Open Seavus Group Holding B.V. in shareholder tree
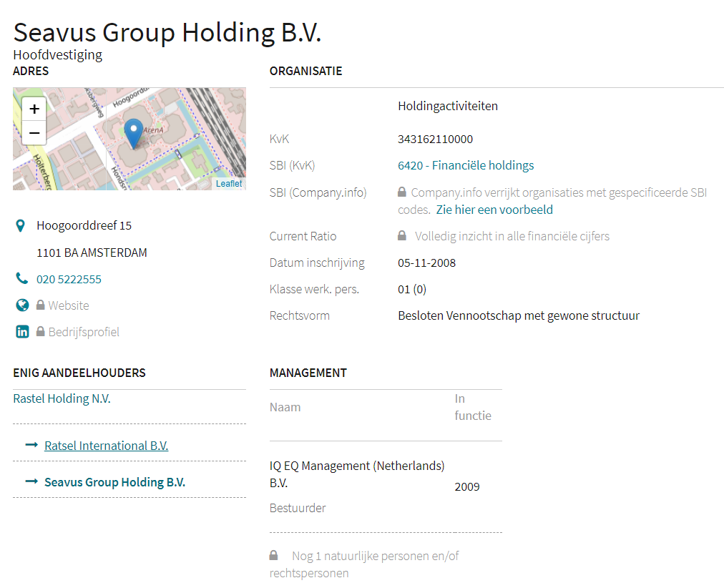 pyautogui.click(x=115, y=482)
